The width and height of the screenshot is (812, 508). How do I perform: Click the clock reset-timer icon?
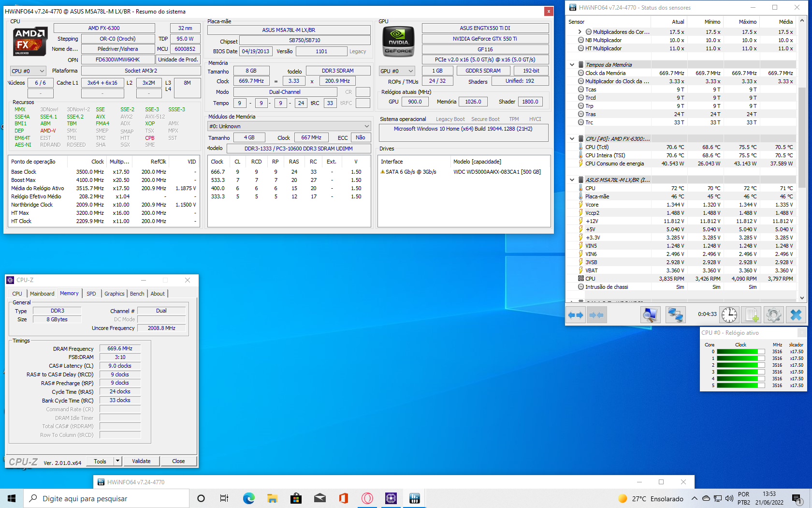(x=729, y=315)
